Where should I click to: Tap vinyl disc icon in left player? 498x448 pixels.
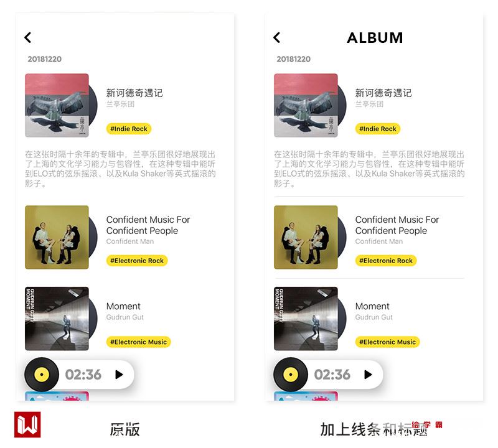pos(42,375)
